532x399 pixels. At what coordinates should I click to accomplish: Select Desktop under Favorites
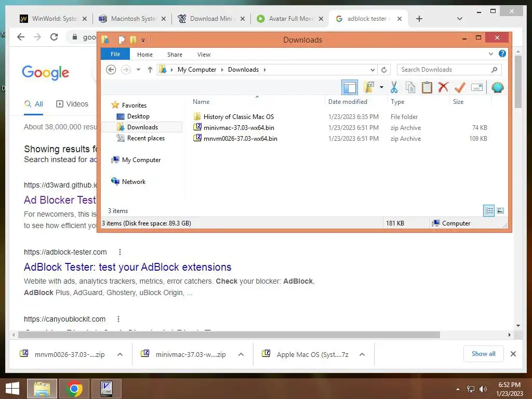(138, 116)
